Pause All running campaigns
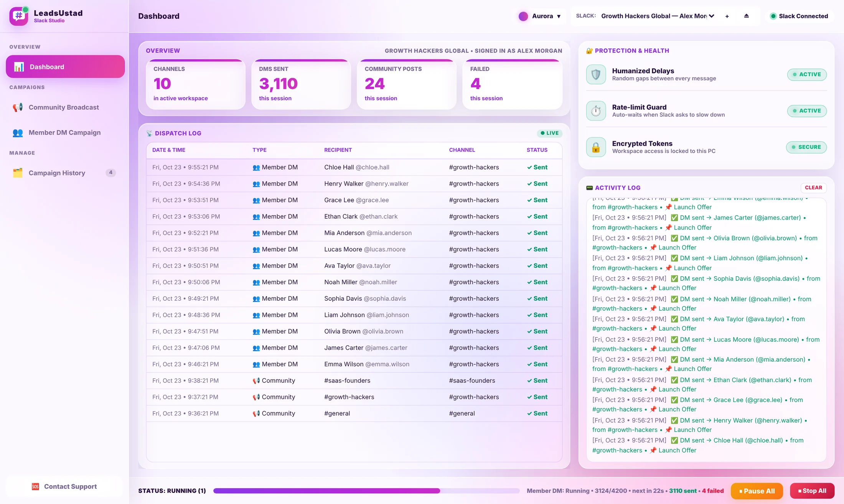 [x=757, y=491]
